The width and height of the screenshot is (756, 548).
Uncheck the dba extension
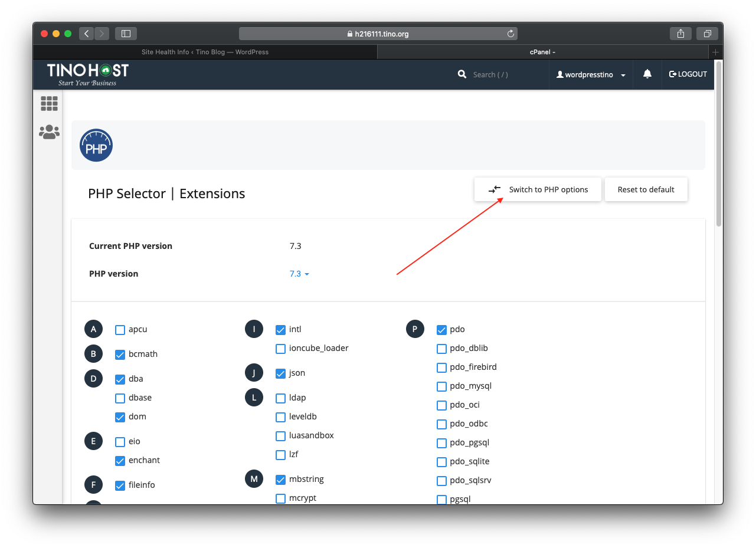click(120, 379)
